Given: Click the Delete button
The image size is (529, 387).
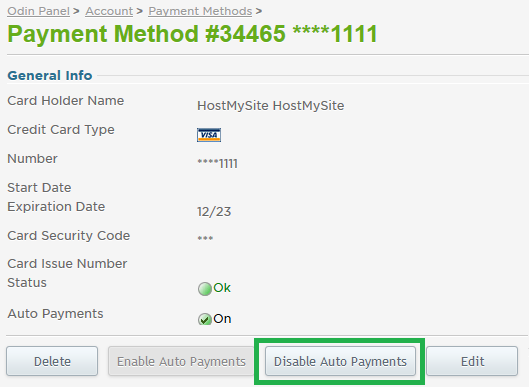Looking at the screenshot, I should click(x=52, y=361).
